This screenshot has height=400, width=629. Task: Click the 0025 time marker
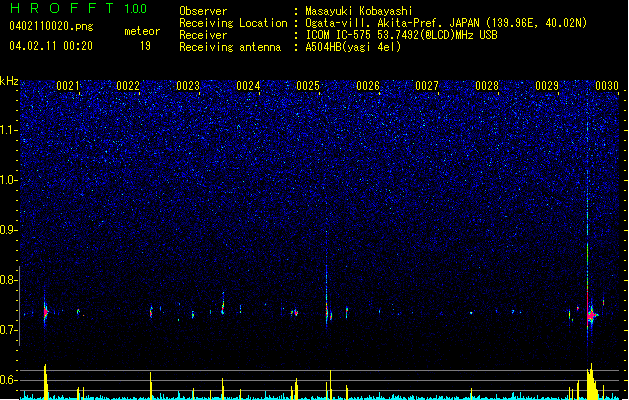click(x=308, y=86)
